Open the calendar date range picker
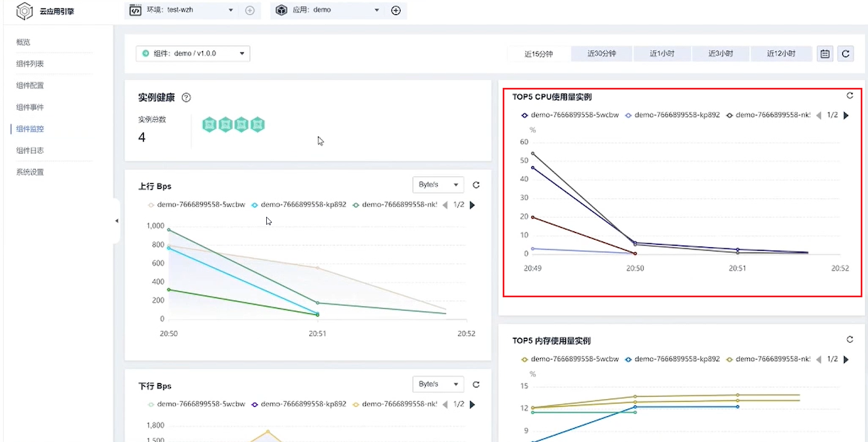 point(825,53)
